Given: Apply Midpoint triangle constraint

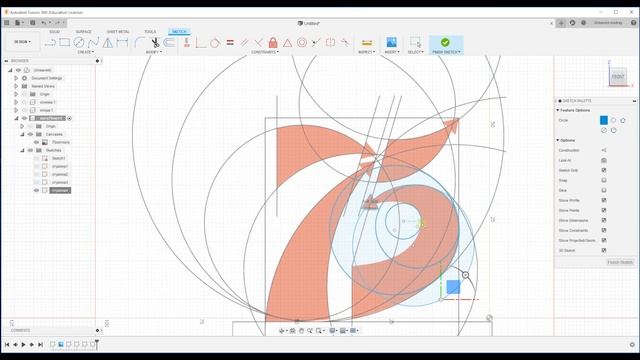Looking at the screenshot, I should tap(287, 42).
